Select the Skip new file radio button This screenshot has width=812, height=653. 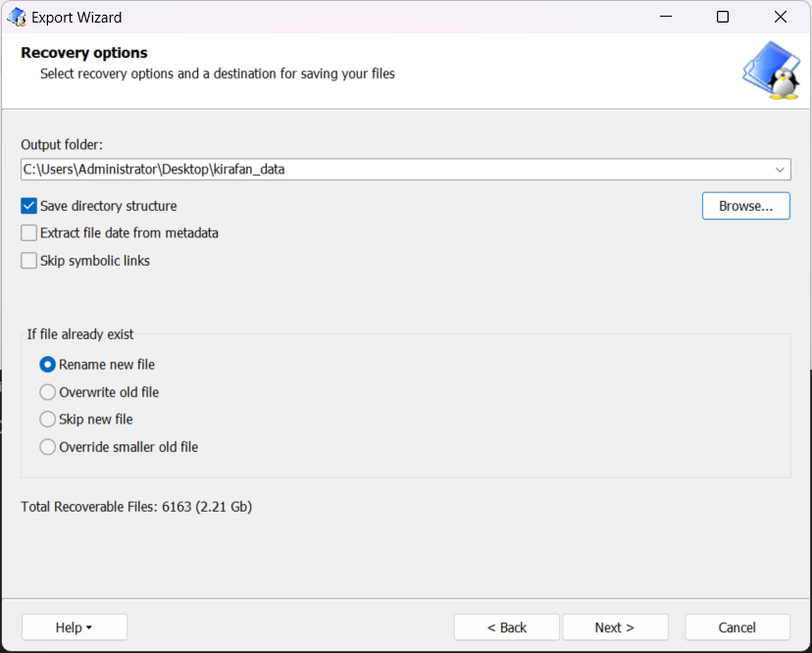tap(48, 419)
